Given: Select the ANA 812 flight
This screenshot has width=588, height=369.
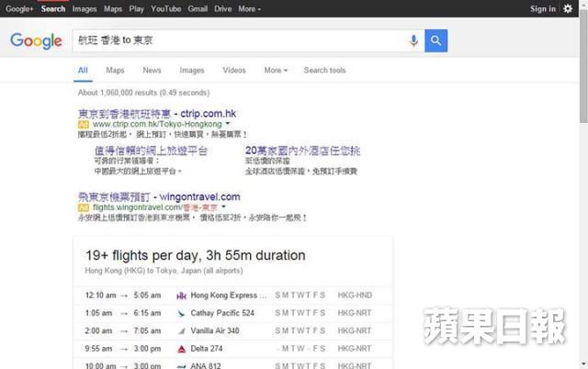Looking at the screenshot, I should [x=232, y=364].
